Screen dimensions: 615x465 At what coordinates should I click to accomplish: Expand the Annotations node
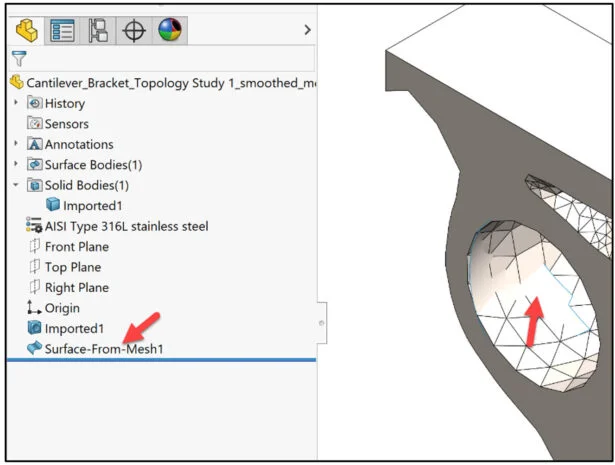click(x=15, y=144)
